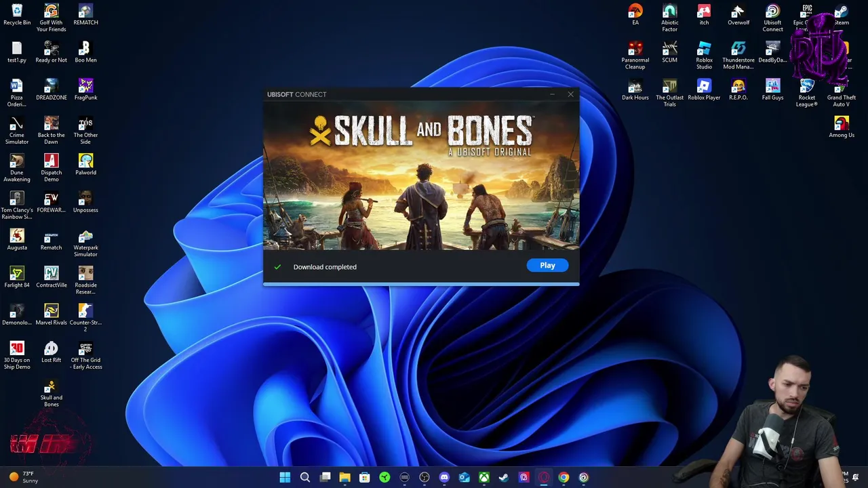The width and height of the screenshot is (868, 488).
Task: Launch Dune Awakening from desktop
Action: (17, 168)
